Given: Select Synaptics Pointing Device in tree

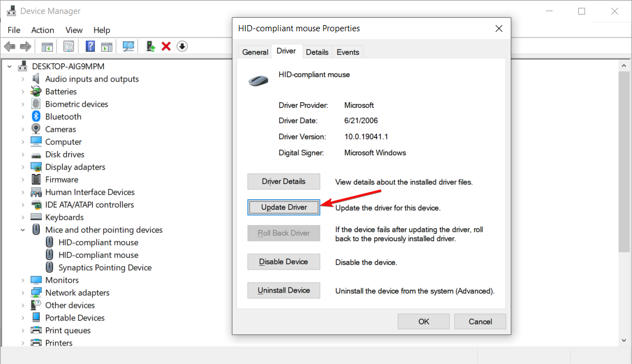Looking at the screenshot, I should [105, 267].
